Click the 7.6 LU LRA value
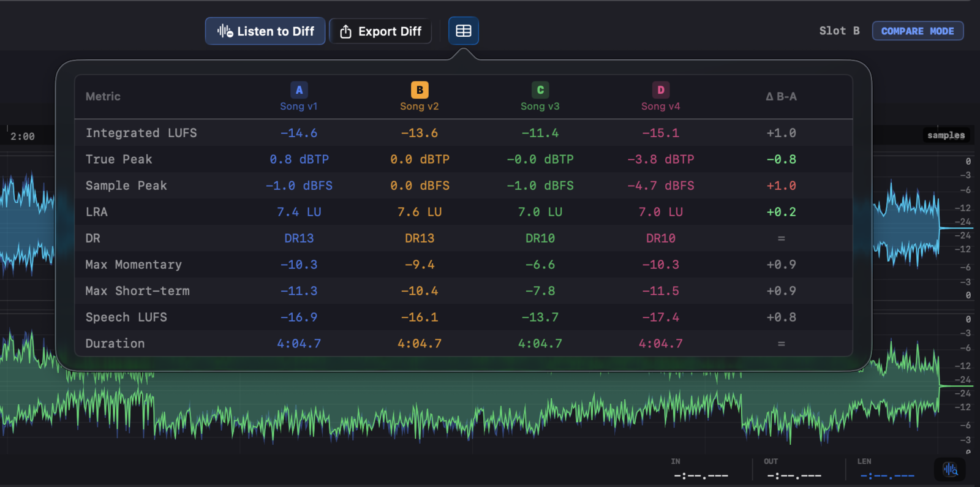The image size is (980, 487). 420,212
